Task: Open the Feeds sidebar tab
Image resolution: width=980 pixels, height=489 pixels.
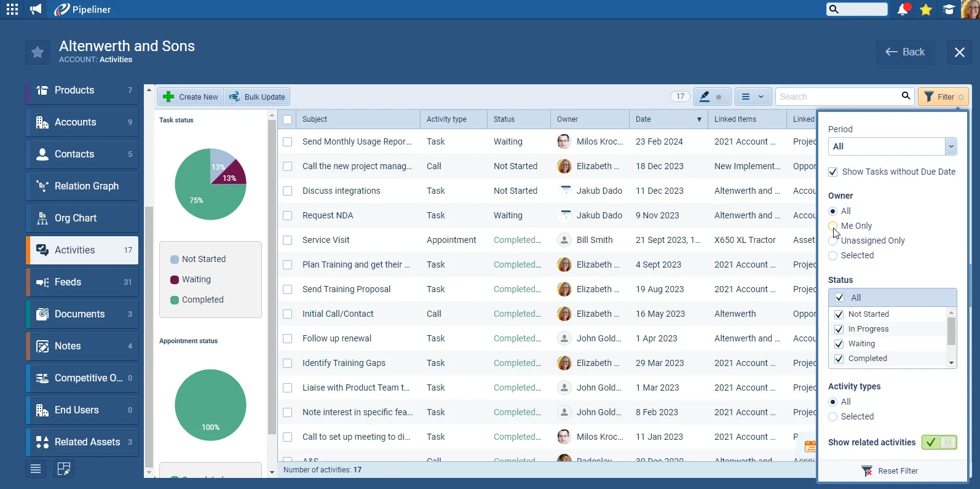Action: click(82, 282)
